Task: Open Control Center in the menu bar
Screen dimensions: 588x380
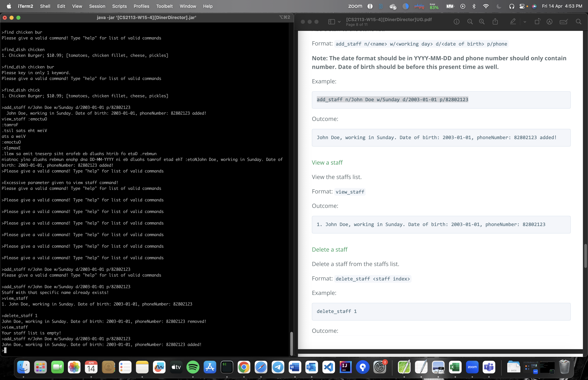Action: point(522,6)
